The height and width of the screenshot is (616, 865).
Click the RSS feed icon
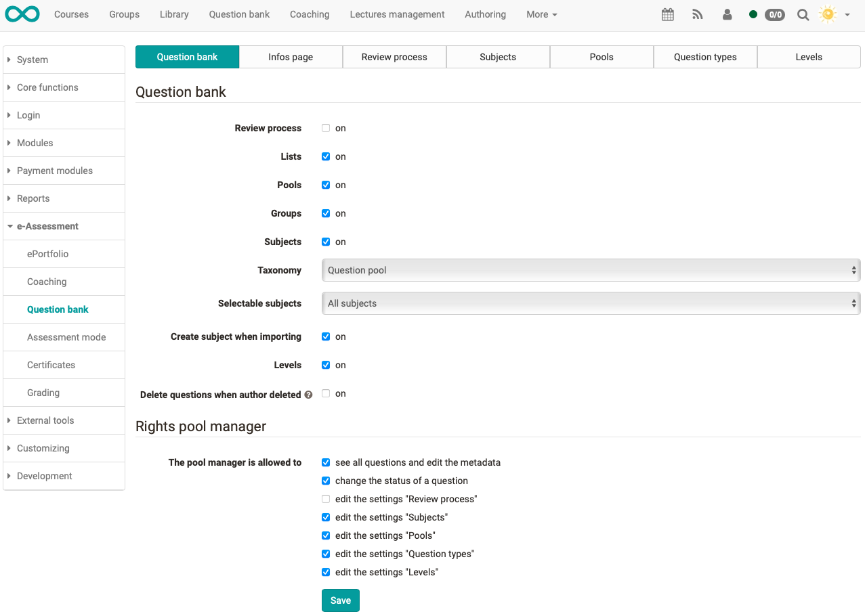tap(697, 14)
